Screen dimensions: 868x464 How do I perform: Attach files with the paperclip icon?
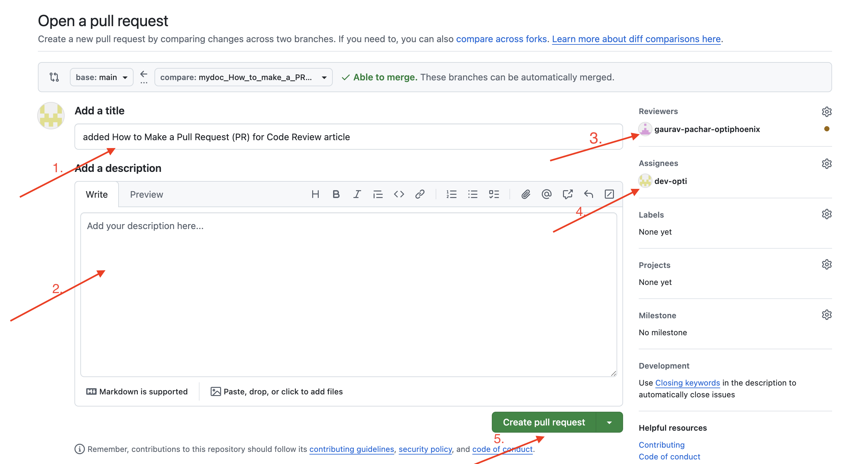[x=525, y=194]
